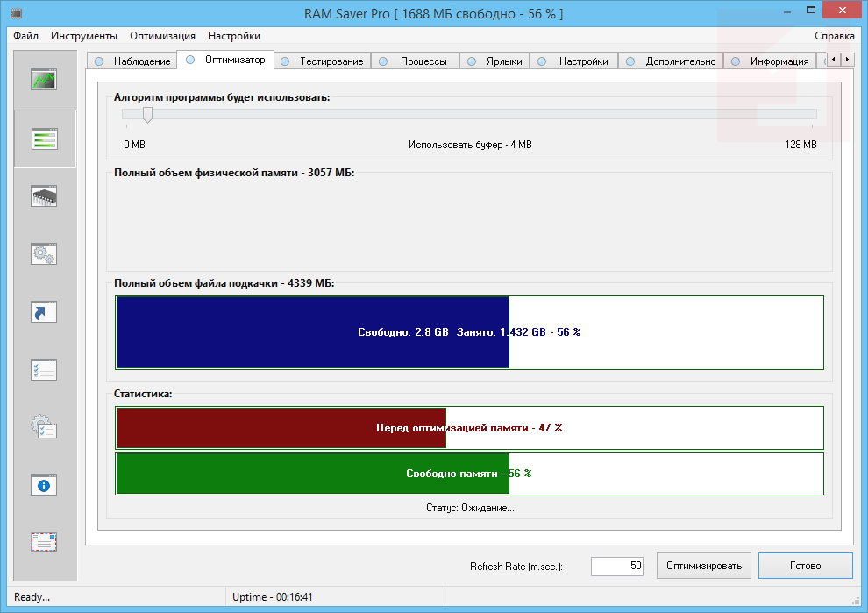Image resolution: width=868 pixels, height=613 pixels.
Task: Switch to the Оптимизатор tab
Action: click(x=225, y=60)
